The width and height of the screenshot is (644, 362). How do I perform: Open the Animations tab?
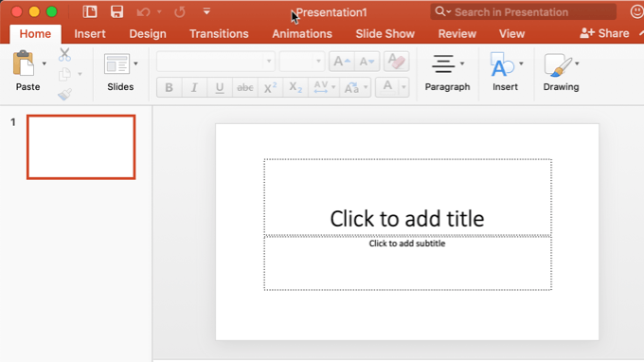pos(302,34)
